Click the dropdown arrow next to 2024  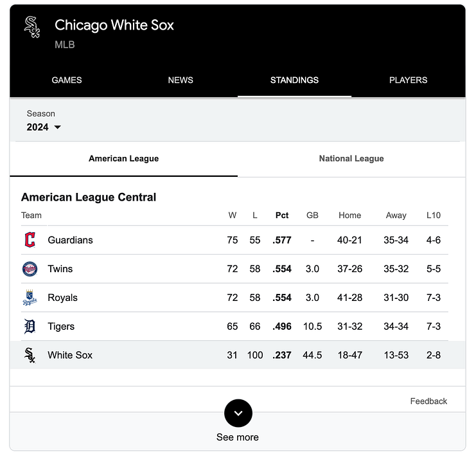point(57,127)
